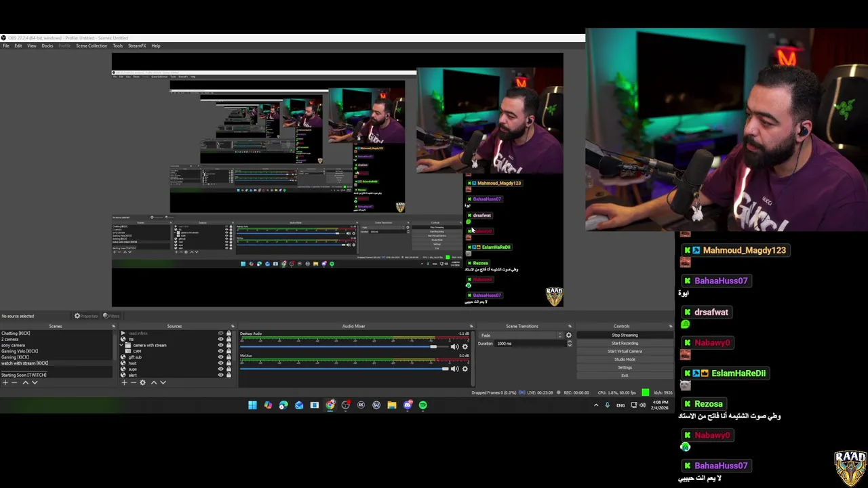Open File Explorer from the taskbar
The image size is (868, 488).
(392, 405)
